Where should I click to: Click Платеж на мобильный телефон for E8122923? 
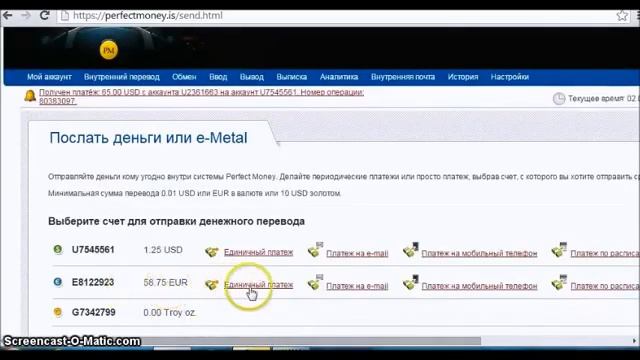tap(479, 286)
